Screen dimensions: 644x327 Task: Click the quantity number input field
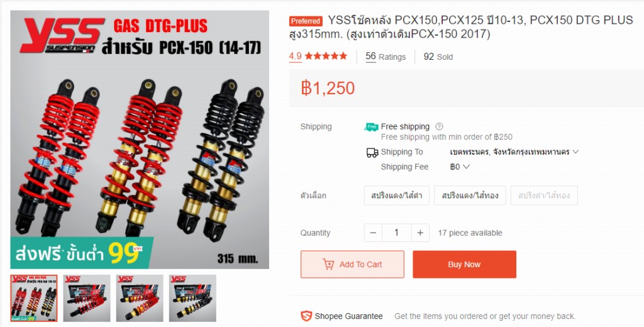pos(396,233)
